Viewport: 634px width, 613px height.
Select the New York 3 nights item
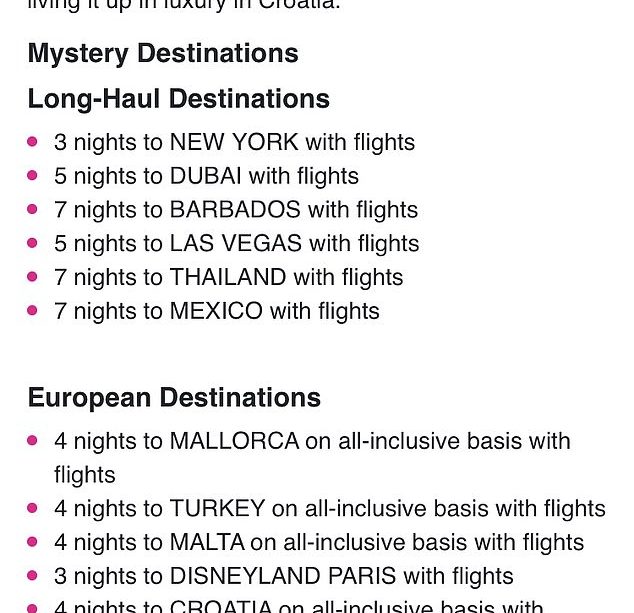235,142
